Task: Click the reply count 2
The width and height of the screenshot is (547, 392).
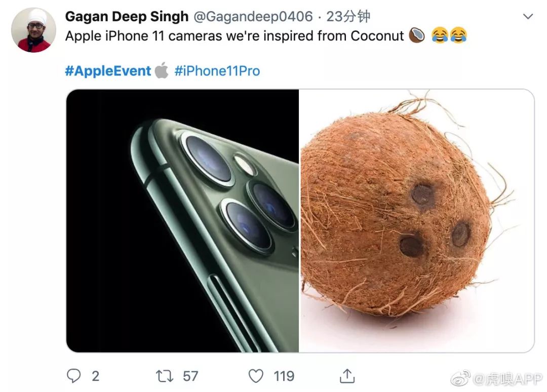Action: coord(95,376)
